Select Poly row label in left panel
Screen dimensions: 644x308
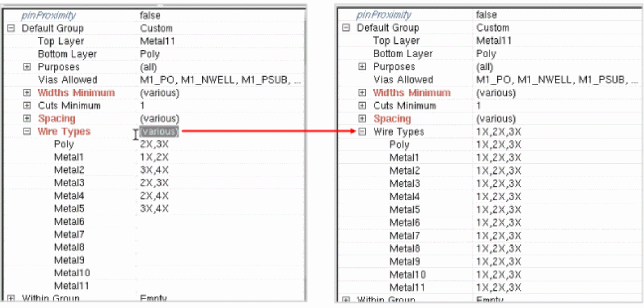tap(64, 144)
